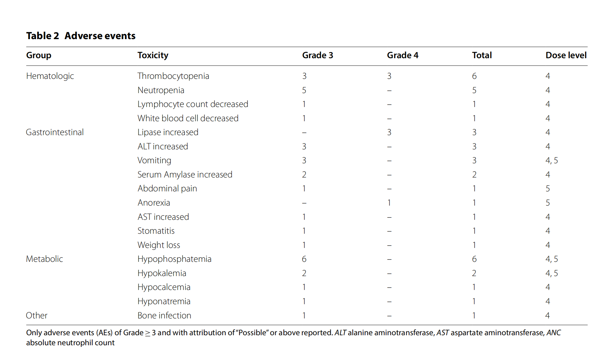Viewport: 611px width, 364px height.
Task: Click the Grade 4 value for Anorexia
Action: pos(389,203)
